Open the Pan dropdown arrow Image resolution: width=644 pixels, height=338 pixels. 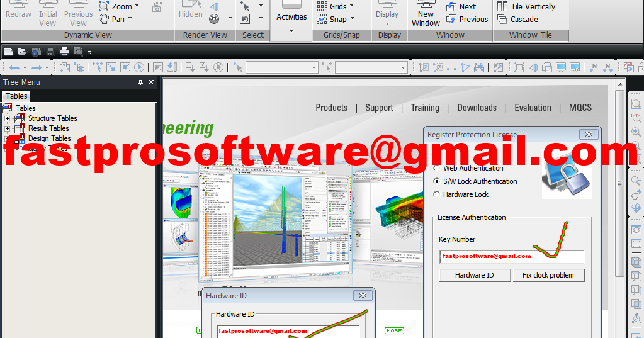coord(130,18)
